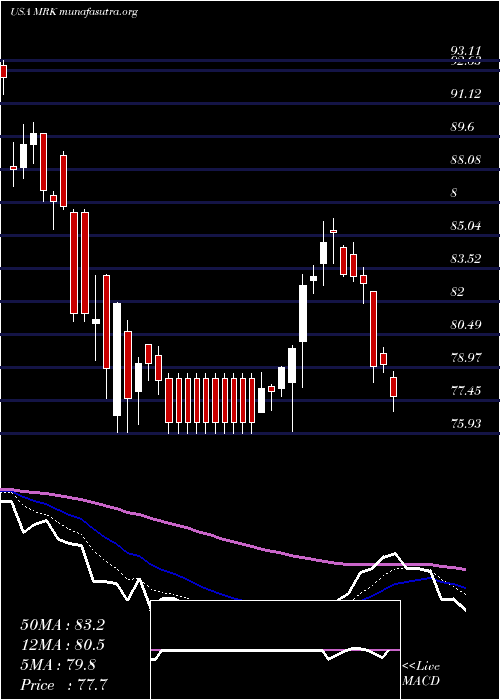Viewport: 500px width, 700px height.
Task: Click the 85.04 price axis label
Action: pos(466,226)
